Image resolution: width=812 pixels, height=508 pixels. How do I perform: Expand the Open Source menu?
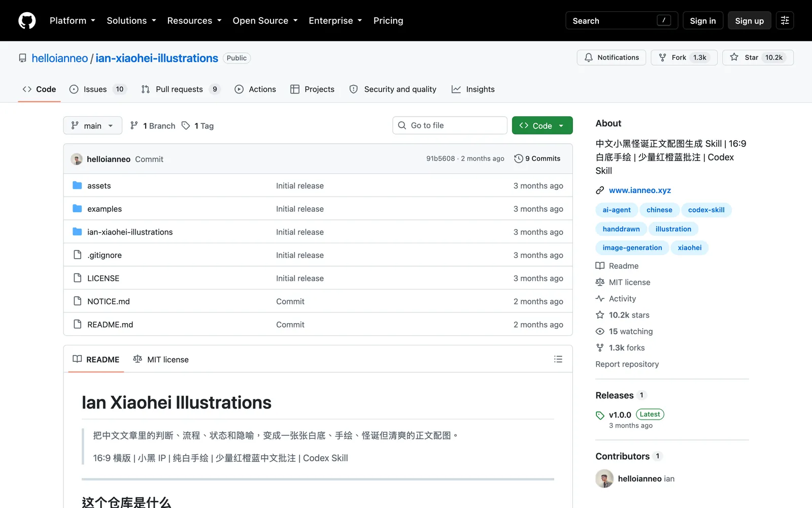coord(265,20)
